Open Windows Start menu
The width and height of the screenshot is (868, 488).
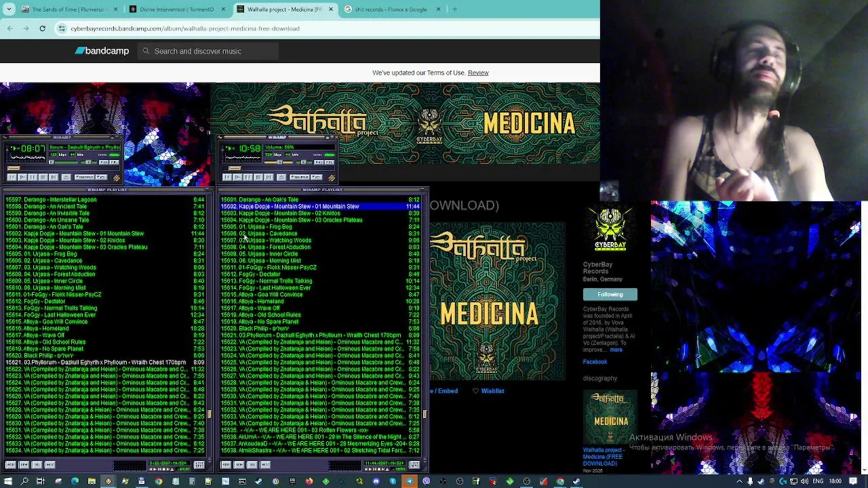7,481
